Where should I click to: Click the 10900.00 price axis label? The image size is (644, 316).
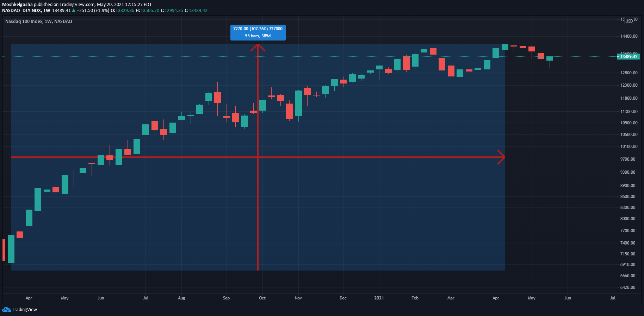tap(629, 123)
